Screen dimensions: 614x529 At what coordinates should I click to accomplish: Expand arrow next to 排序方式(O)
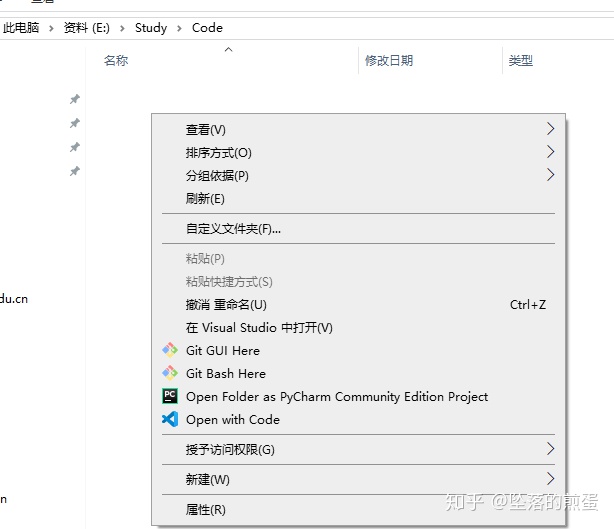point(551,152)
